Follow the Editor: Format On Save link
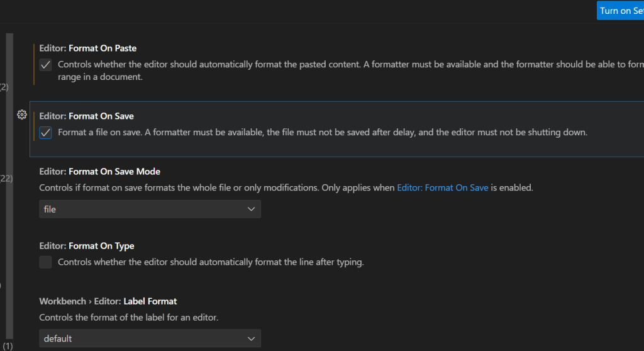 [442, 187]
